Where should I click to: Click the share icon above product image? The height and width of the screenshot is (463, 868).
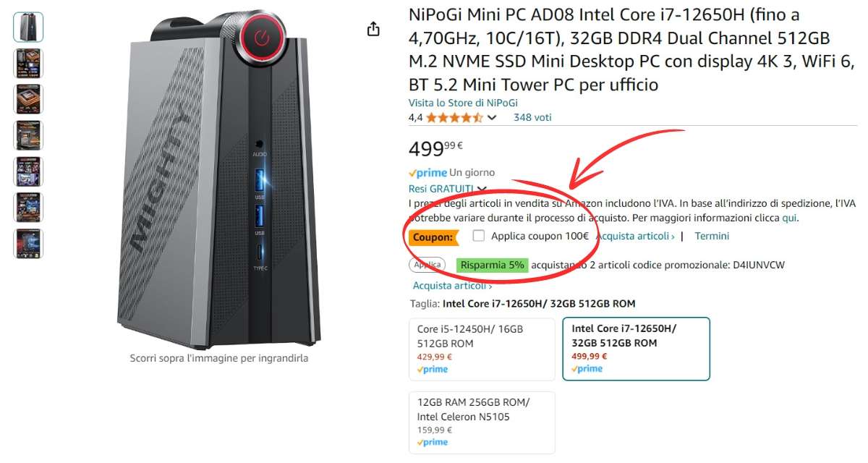pos(373,29)
